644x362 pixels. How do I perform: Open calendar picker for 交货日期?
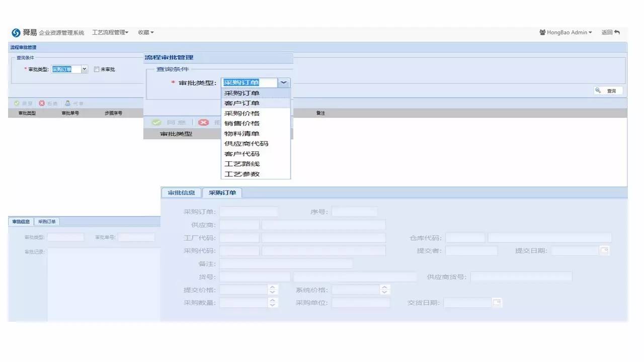pyautogui.click(x=497, y=303)
